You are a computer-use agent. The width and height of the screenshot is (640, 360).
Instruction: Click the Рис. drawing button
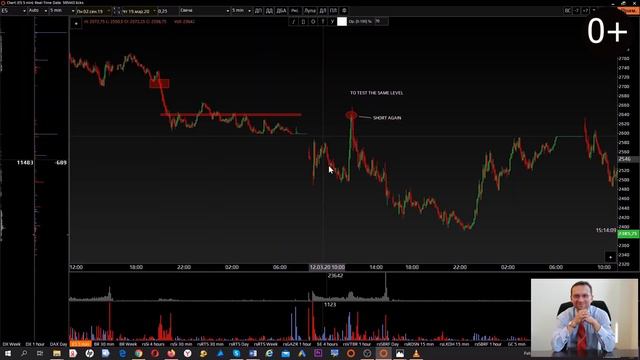tap(295, 11)
